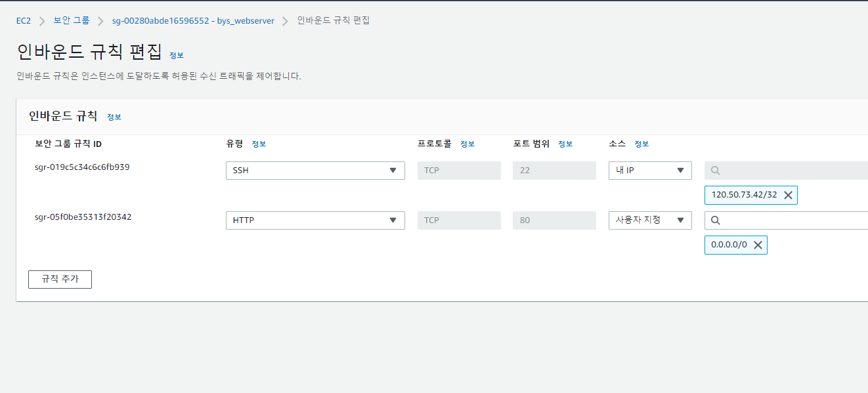The height and width of the screenshot is (393, 868).
Task: Expand the HTTP type dropdown
Action: (x=315, y=220)
